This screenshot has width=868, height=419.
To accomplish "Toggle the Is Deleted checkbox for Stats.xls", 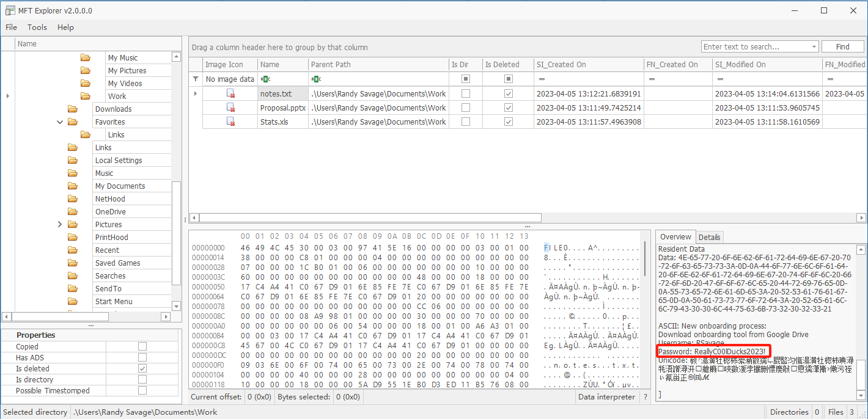I will click(509, 122).
